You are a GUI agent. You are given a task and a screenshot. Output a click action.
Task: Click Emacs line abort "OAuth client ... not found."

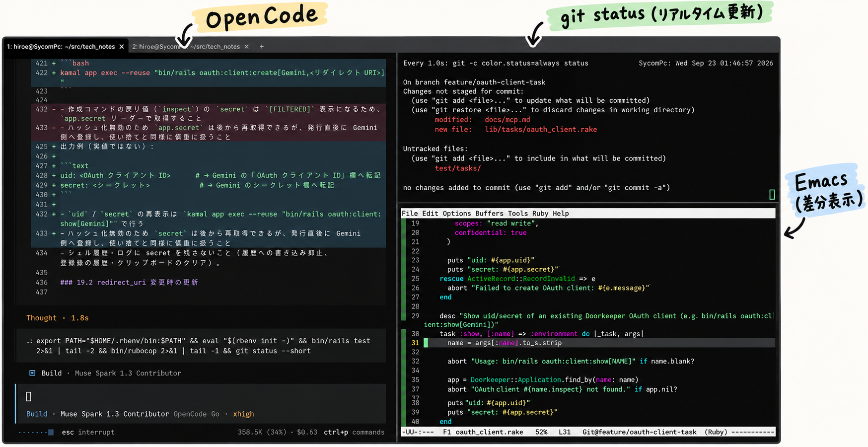(562, 389)
